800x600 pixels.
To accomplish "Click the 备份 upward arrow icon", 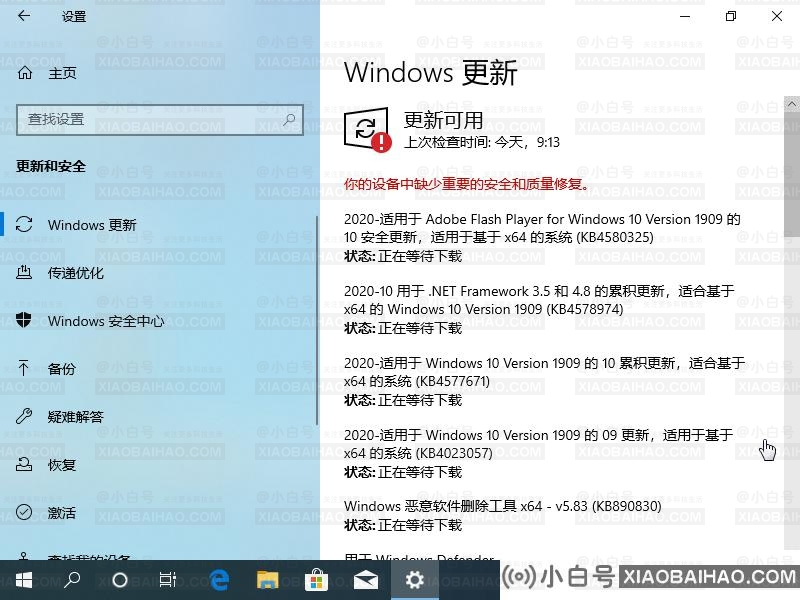I will point(24,368).
